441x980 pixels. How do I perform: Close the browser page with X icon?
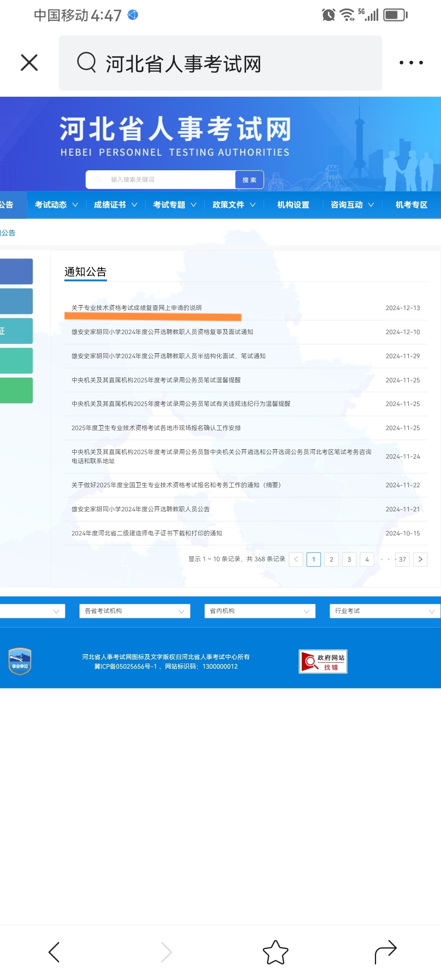point(29,63)
